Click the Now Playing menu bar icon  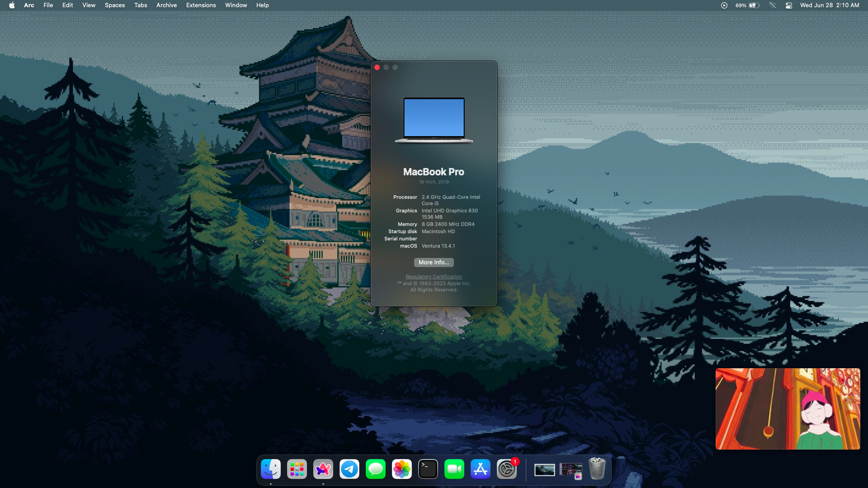724,5
